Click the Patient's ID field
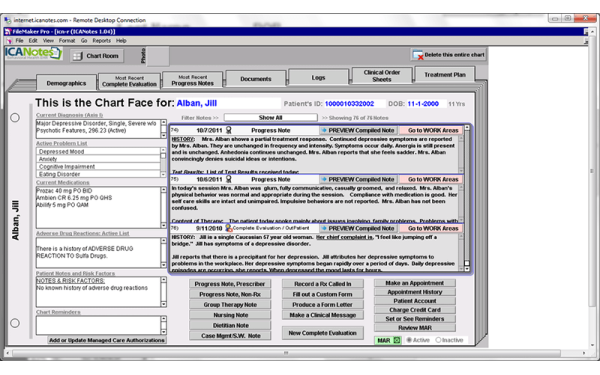 pos(354,104)
